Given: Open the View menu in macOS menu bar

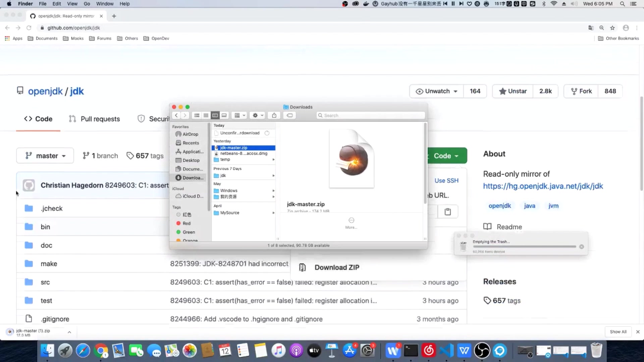Looking at the screenshot, I should [x=72, y=4].
